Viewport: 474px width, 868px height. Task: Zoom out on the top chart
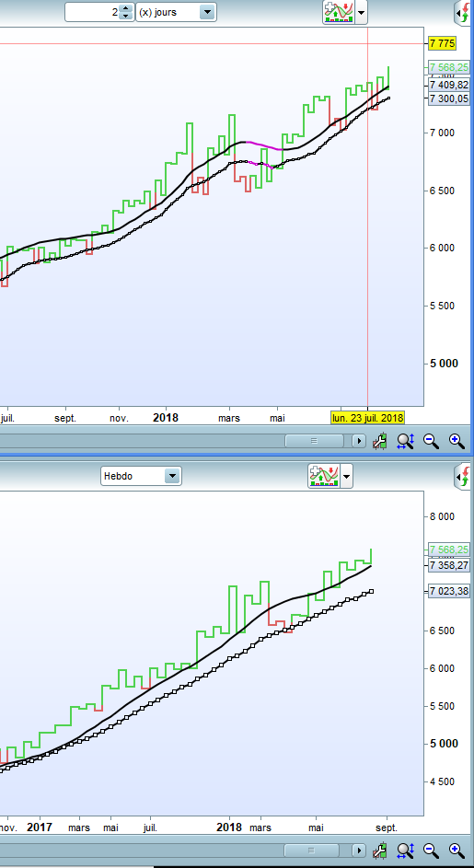coord(431,441)
